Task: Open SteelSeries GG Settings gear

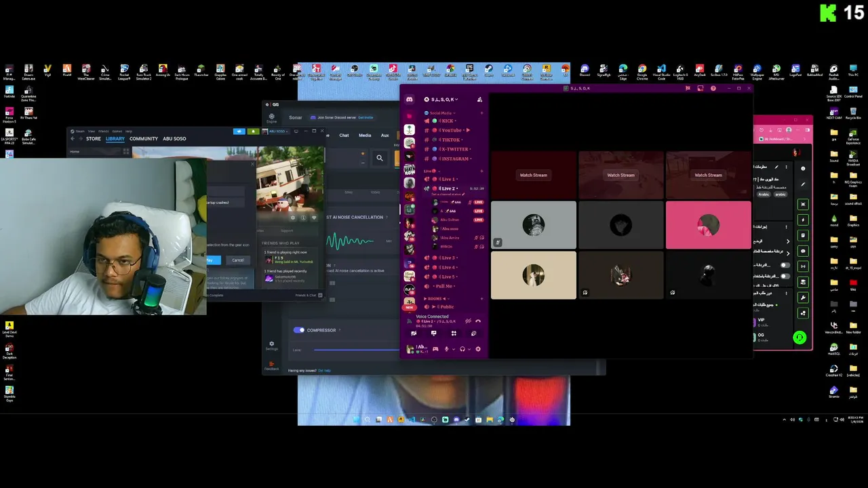Action: [x=271, y=346]
